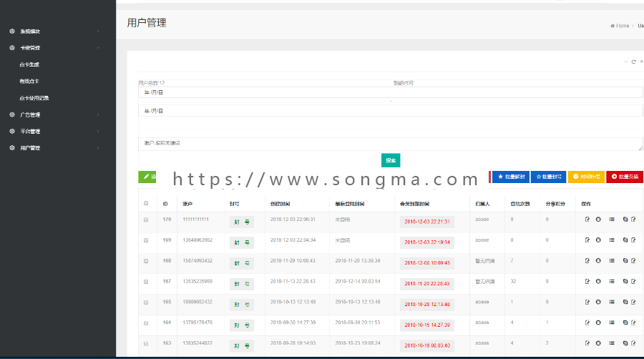Click the blue 批量封号 button
The width and height of the screenshot is (644, 359).
(x=548, y=177)
